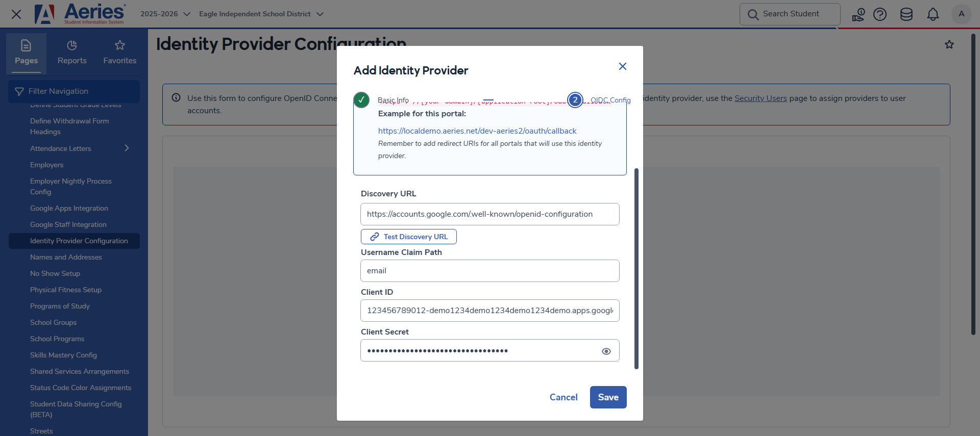This screenshot has height=436, width=980.
Task: Open the Reports section
Action: pyautogui.click(x=71, y=53)
